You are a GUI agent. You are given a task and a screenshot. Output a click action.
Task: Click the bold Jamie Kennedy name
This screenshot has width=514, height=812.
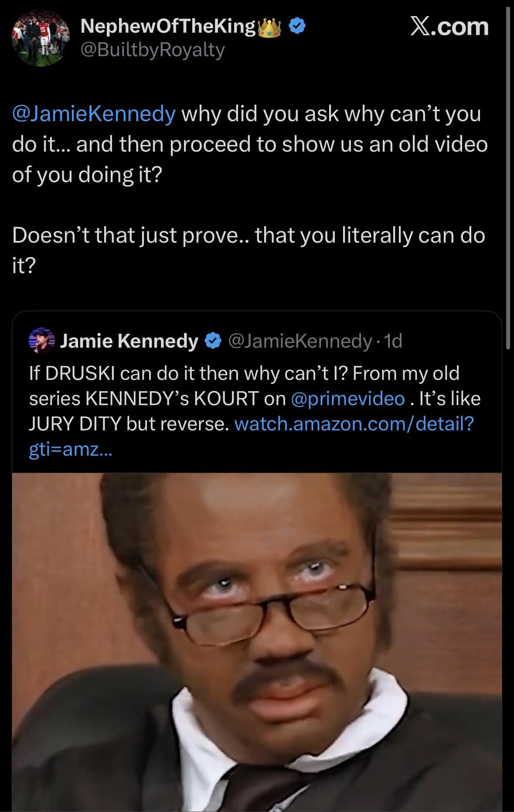129,341
